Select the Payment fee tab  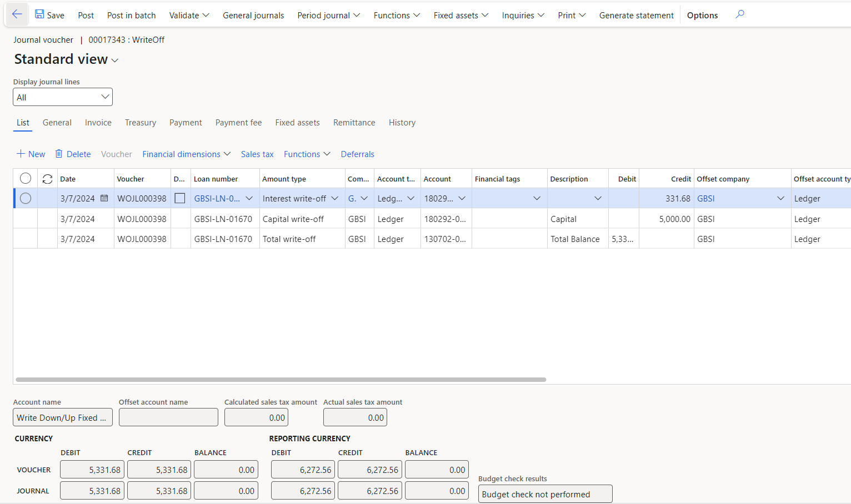pos(238,123)
